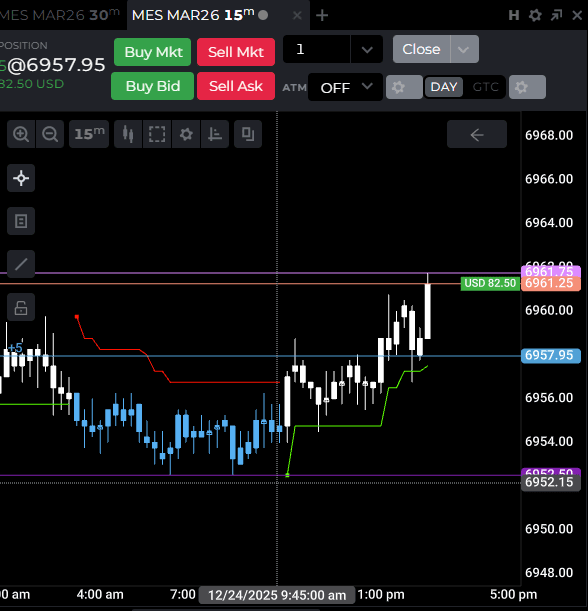The width and height of the screenshot is (588, 611).
Task: Select the crosshair cursor tool
Action: pyautogui.click(x=21, y=178)
